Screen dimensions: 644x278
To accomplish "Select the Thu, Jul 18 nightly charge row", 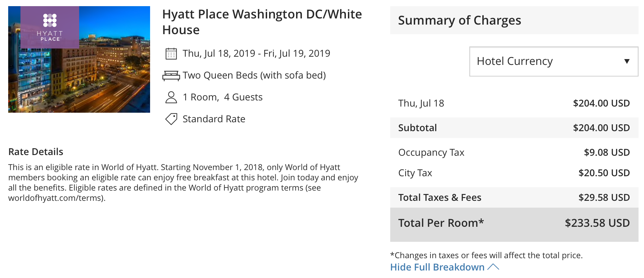I will pos(514,103).
